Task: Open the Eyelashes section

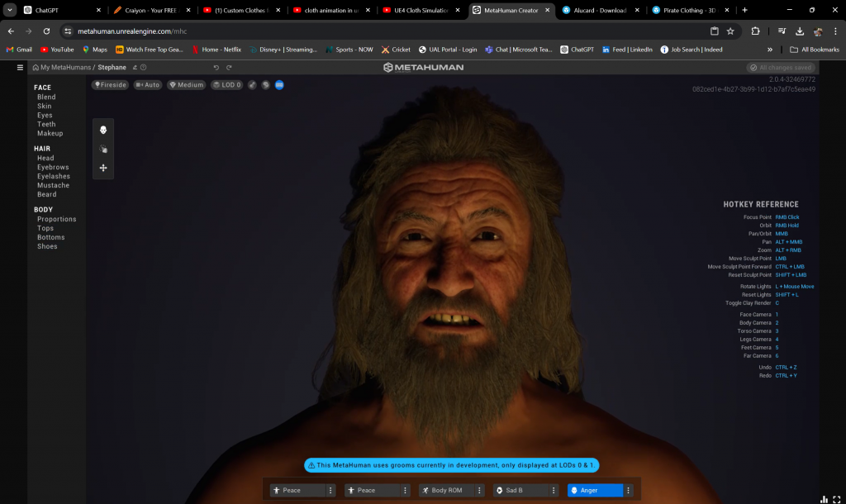Action: tap(54, 177)
